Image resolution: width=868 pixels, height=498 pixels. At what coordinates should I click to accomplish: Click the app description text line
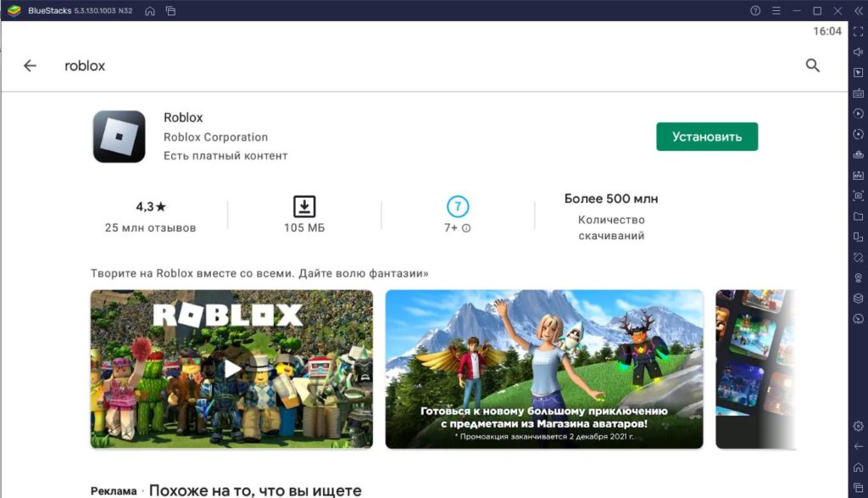tap(259, 273)
